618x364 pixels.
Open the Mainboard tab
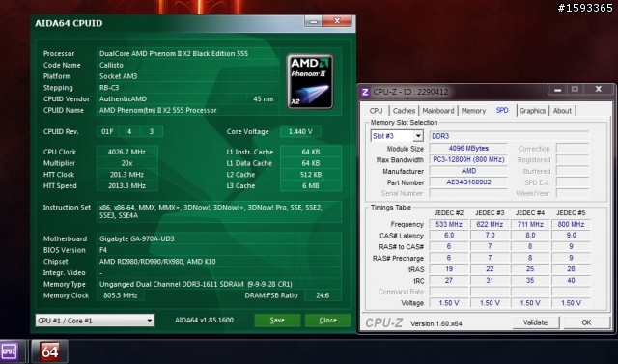point(437,111)
